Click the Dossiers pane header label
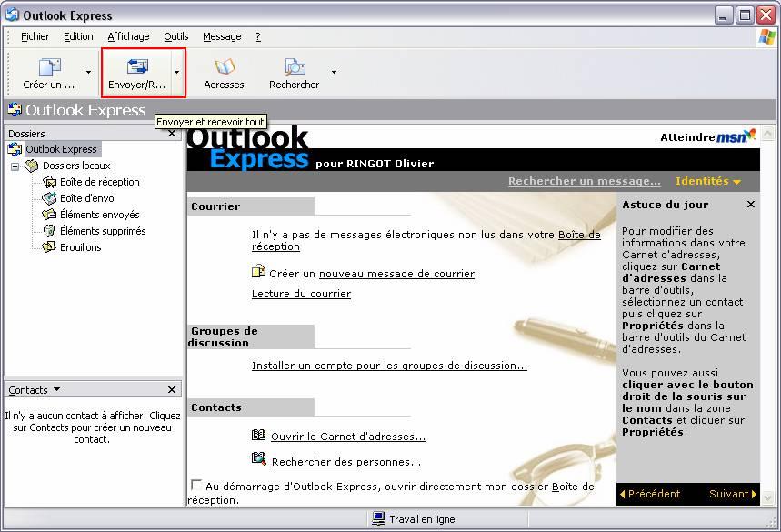The image size is (781, 532). pyautogui.click(x=26, y=134)
